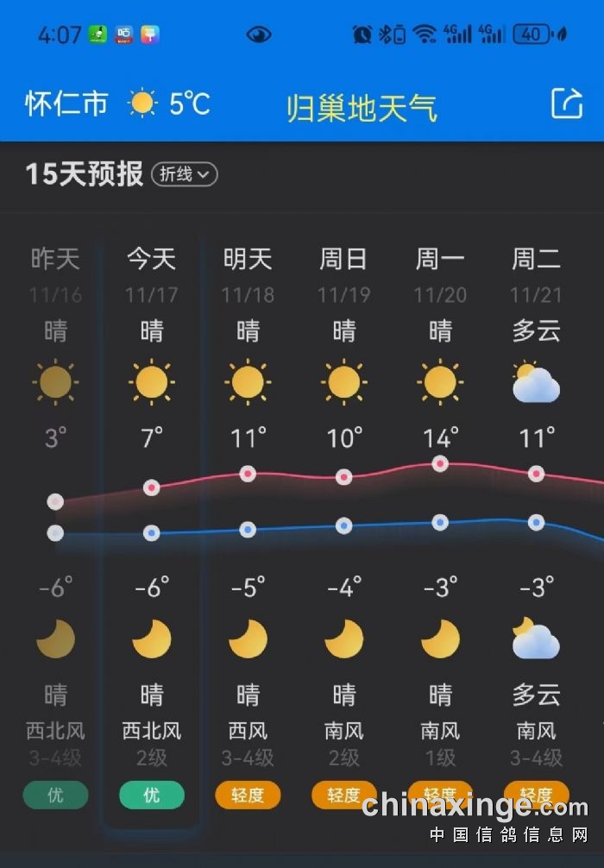
Task: Tap Monday's high temperature point on curve
Action: click(x=440, y=464)
